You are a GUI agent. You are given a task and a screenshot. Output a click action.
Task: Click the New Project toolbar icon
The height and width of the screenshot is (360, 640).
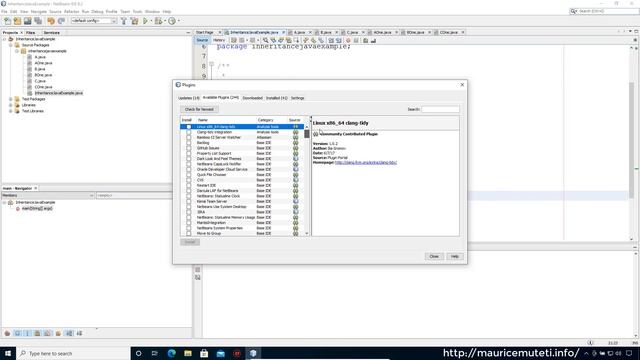17,21
